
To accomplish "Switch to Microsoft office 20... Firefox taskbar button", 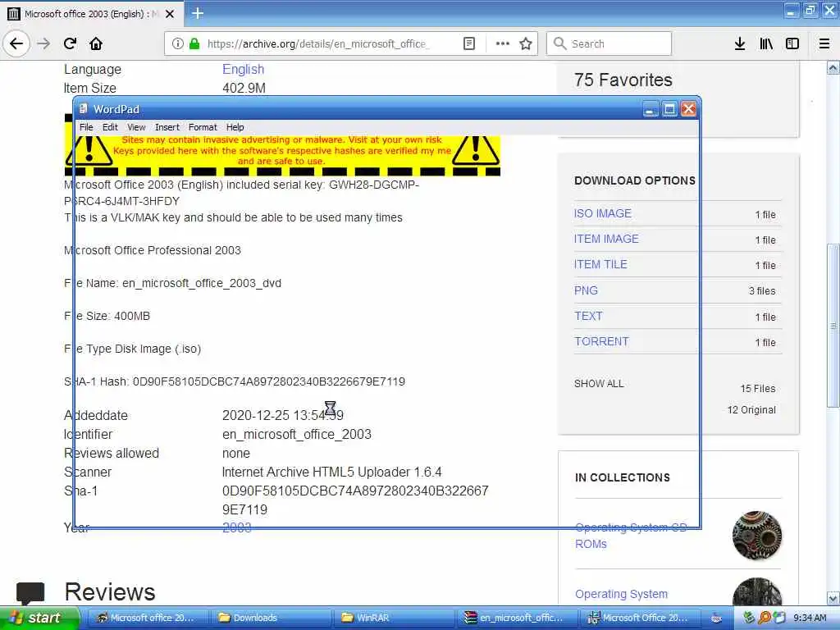I will coord(146,618).
